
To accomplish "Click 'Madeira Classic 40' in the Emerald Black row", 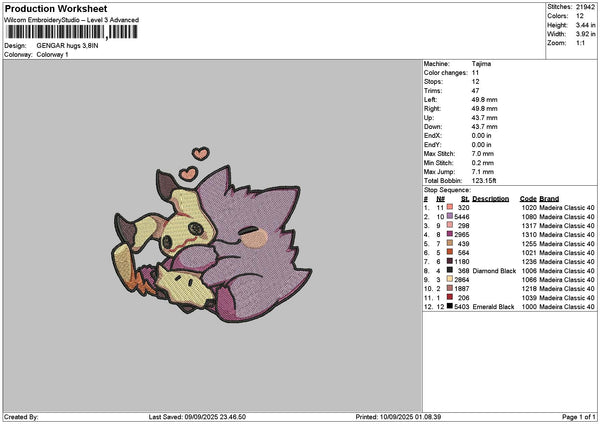I will 567,307.
